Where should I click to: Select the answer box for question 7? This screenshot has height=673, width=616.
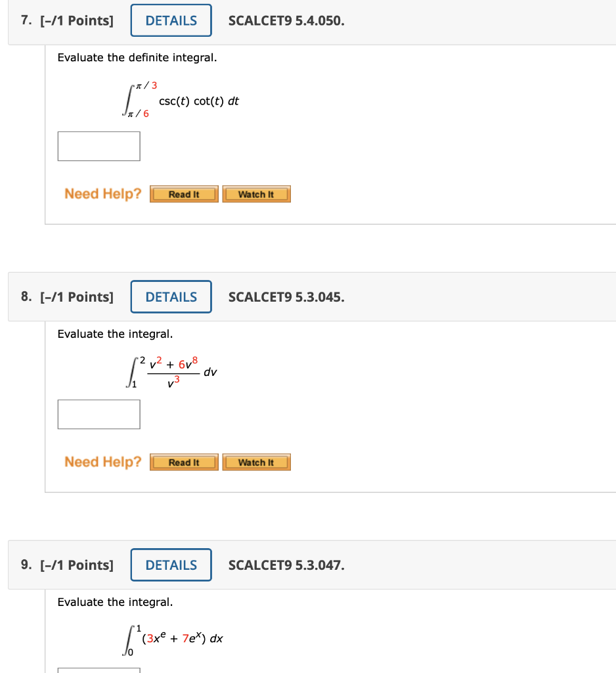pyautogui.click(x=99, y=146)
